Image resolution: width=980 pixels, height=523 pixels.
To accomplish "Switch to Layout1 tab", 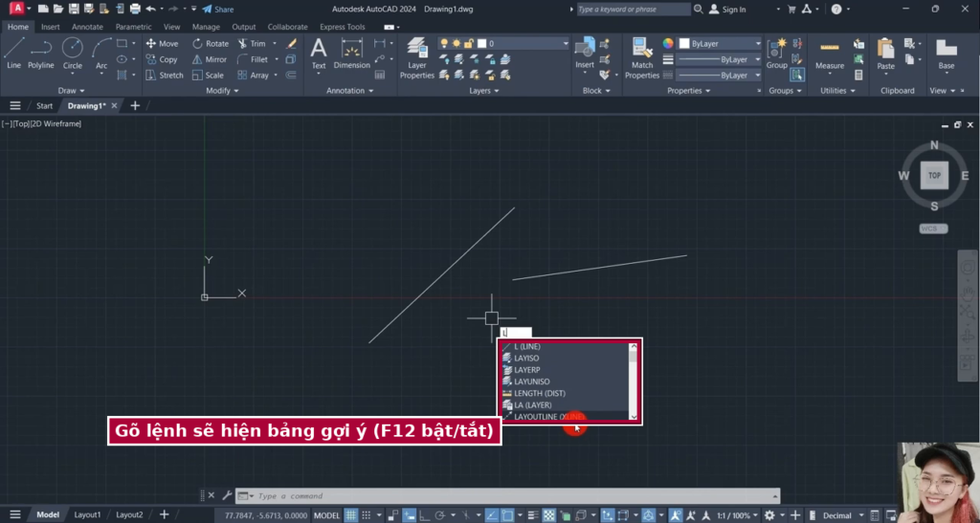I will pyautogui.click(x=87, y=515).
